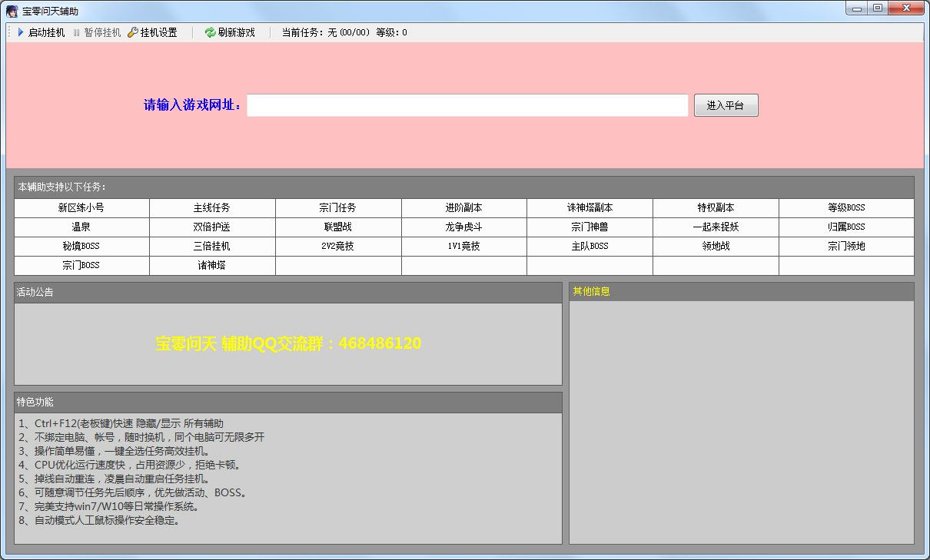The width and height of the screenshot is (930, 560).
Task: Click the yellow QQ交流群 468486120 announcement
Action: pos(288,344)
